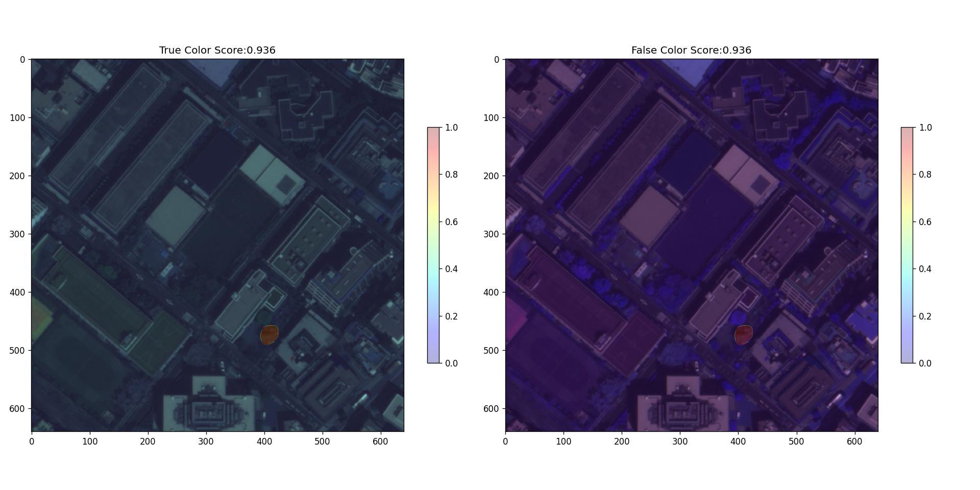Click the y-axis '600' label of False Color plot
Viewport: 980px width, 490px height.
(491, 409)
